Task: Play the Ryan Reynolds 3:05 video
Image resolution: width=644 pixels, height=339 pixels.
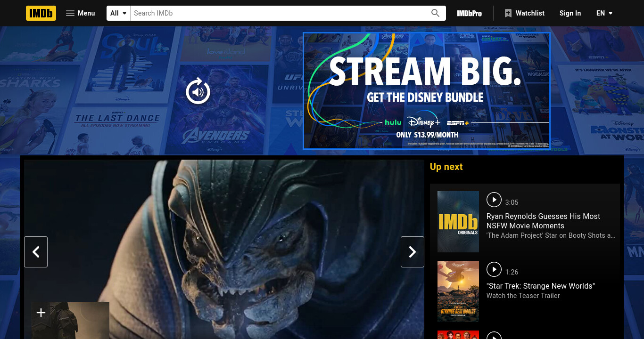Action: tap(494, 200)
